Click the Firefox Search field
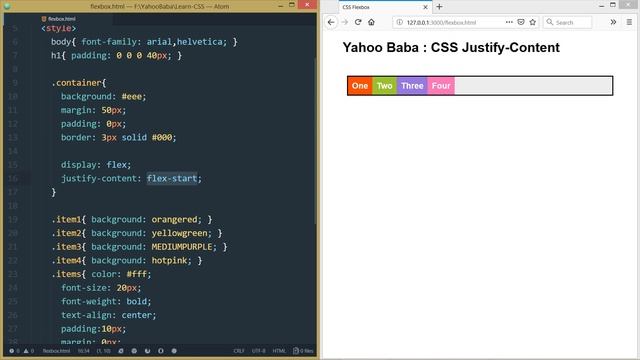The width and height of the screenshot is (640, 360). [x=567, y=22]
